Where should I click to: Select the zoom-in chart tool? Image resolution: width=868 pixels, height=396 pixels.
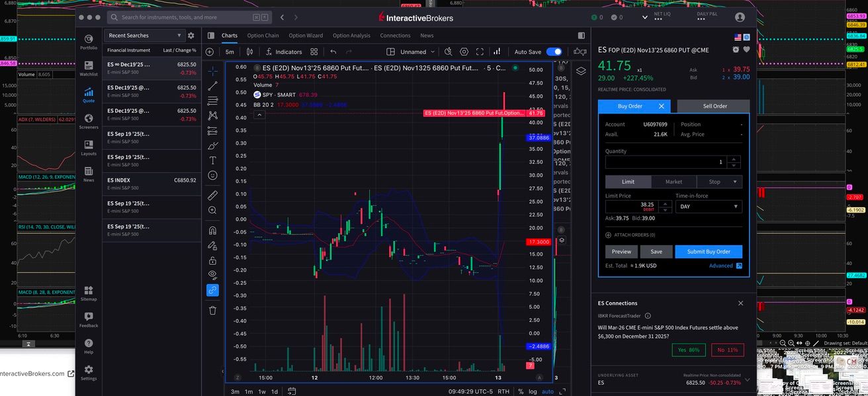(212, 210)
